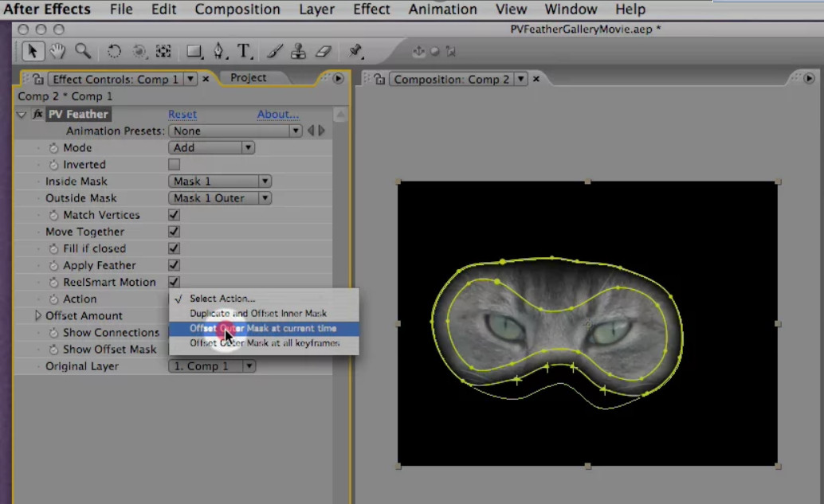The height and width of the screenshot is (504, 824).
Task: Click the Mode stopwatch icon
Action: pyautogui.click(x=53, y=148)
